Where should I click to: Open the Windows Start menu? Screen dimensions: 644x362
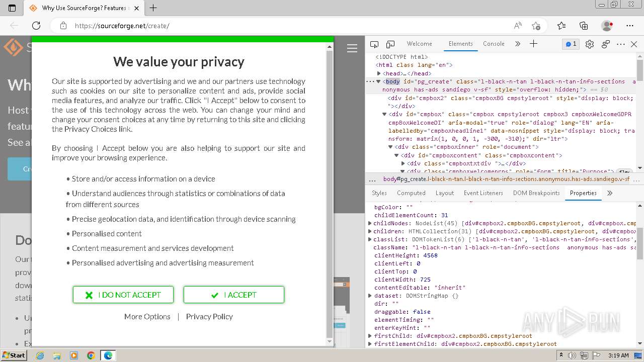[14, 355]
